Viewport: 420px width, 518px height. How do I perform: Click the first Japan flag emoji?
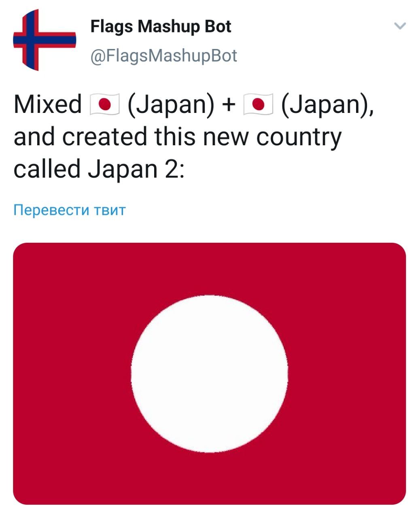[104, 105]
